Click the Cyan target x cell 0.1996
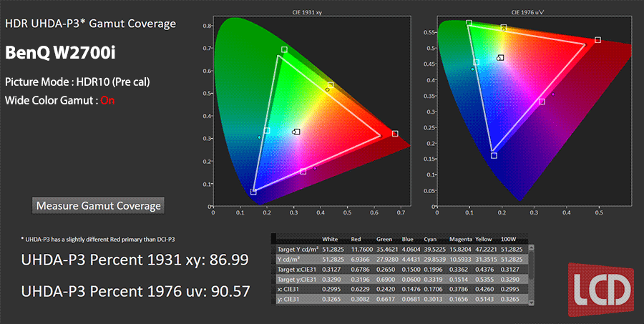The image size is (644, 324). pos(434,270)
